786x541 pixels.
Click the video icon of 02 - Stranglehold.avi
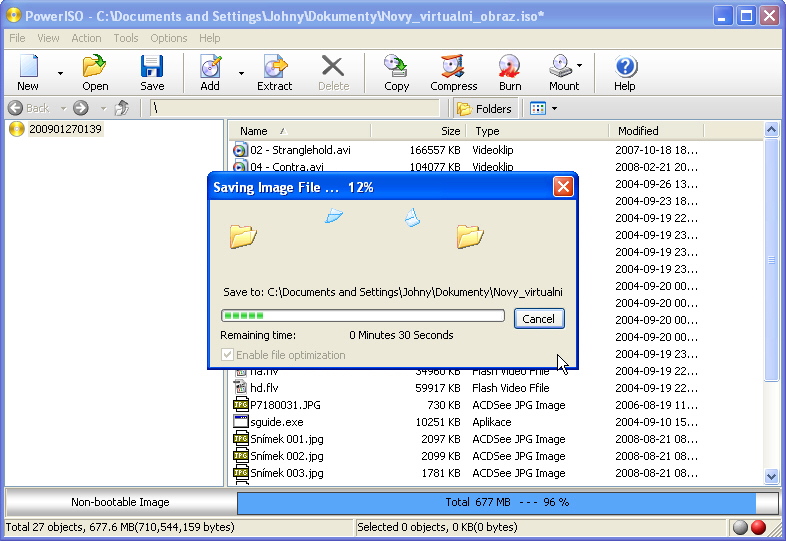click(x=241, y=150)
